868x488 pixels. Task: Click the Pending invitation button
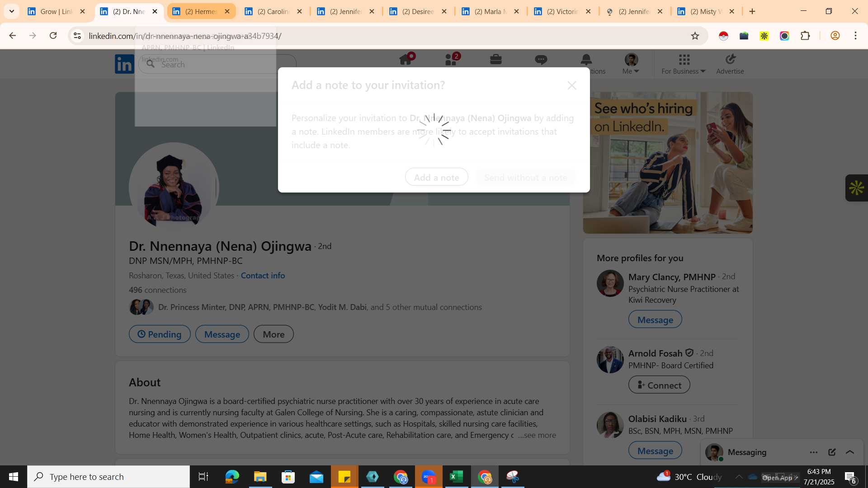(x=160, y=334)
